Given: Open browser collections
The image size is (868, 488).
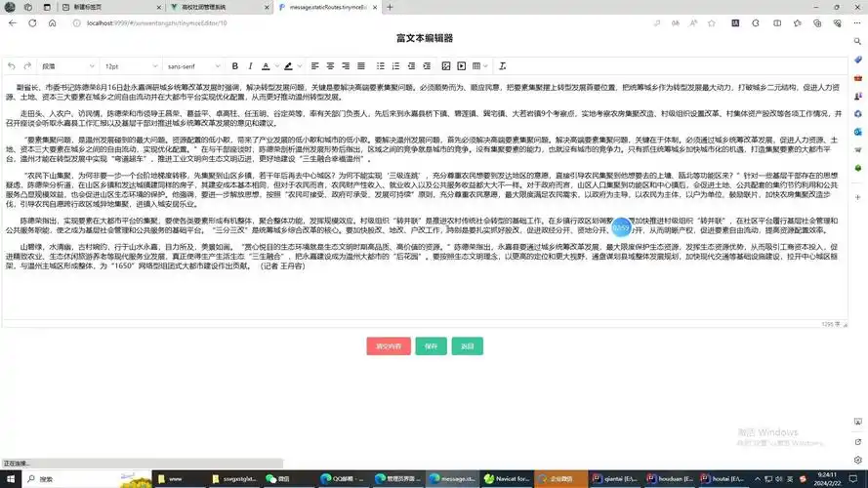Looking at the screenshot, I should pos(817,23).
